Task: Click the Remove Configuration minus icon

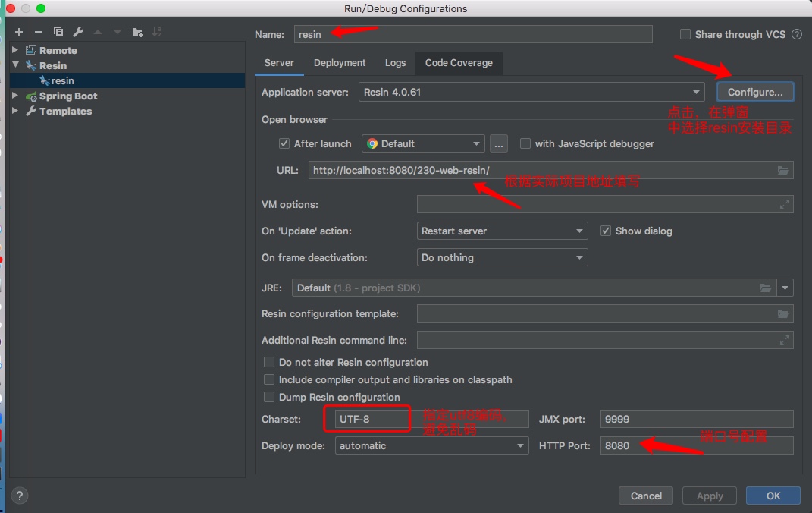Action: 39,32
